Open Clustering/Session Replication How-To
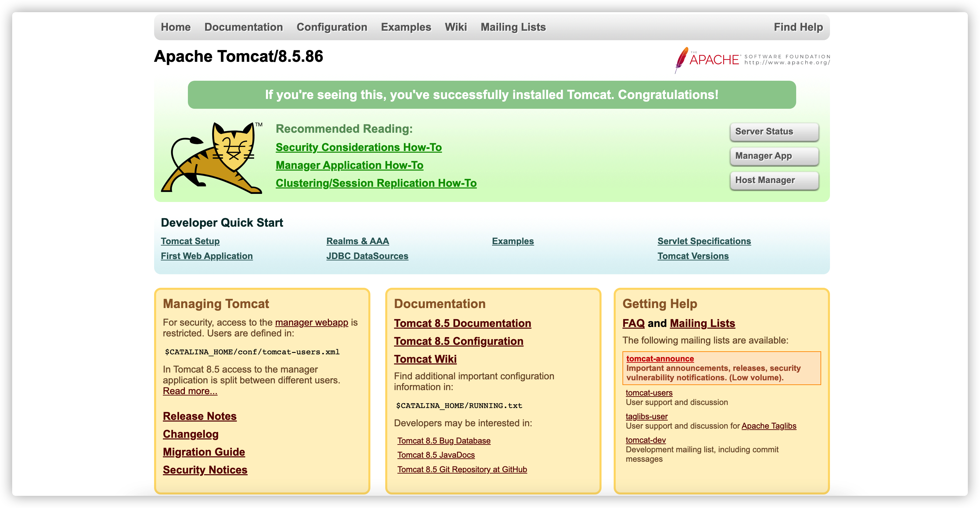The height and width of the screenshot is (508, 980). 376,183
